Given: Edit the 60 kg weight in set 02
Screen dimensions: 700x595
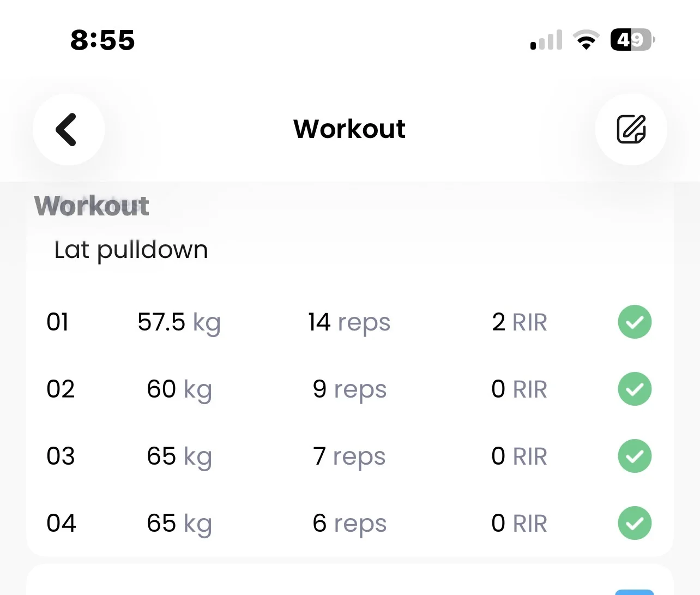Looking at the screenshot, I should [179, 389].
